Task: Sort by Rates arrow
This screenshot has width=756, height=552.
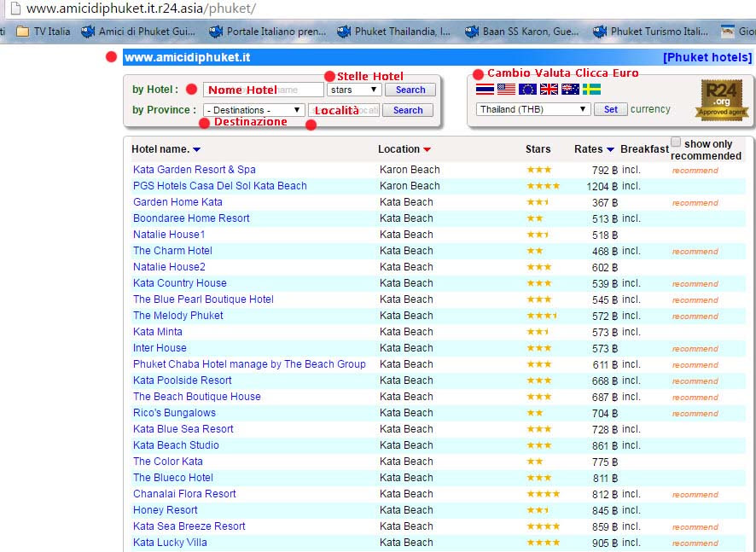Action: tap(610, 149)
